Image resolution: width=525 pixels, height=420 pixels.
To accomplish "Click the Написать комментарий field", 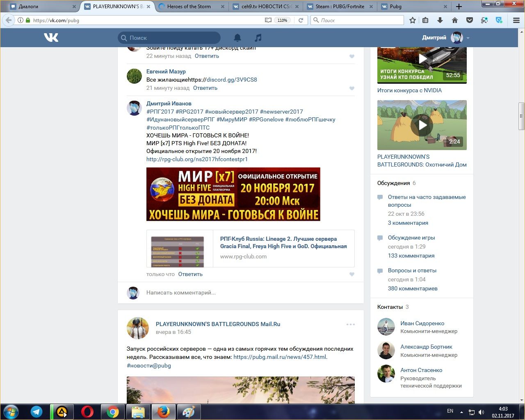I will [x=246, y=292].
